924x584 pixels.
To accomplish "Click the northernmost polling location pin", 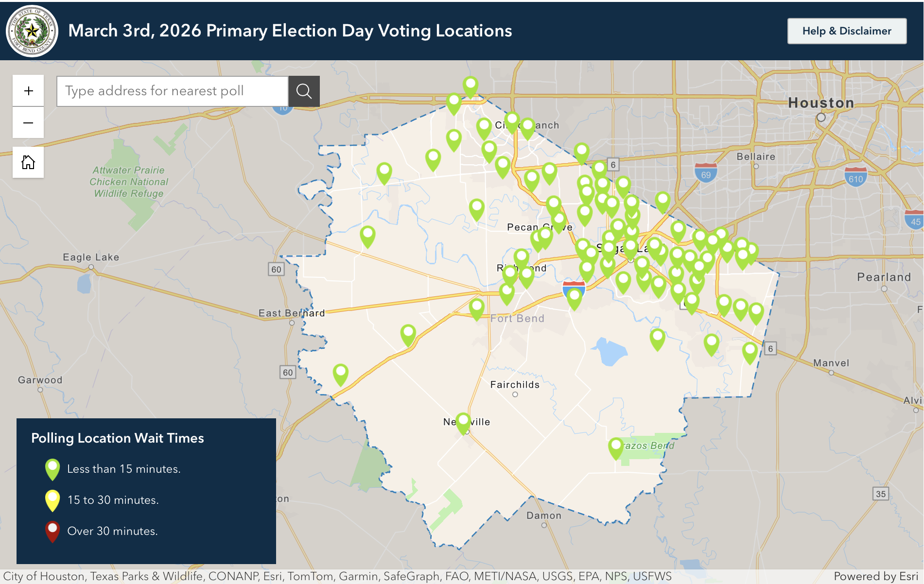I will point(470,86).
